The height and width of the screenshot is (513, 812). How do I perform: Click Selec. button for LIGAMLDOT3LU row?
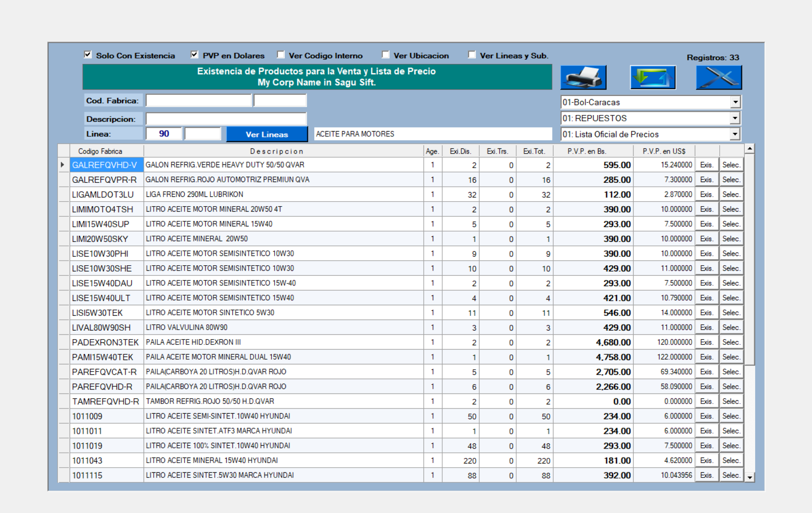[731, 194]
